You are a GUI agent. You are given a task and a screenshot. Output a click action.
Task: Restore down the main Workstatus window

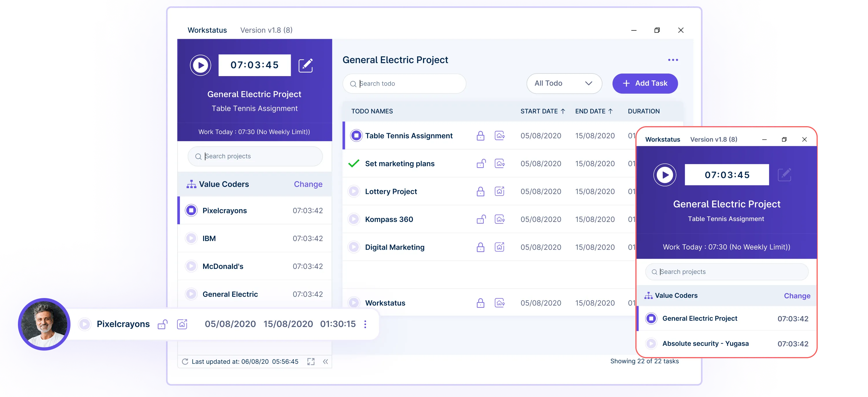(657, 30)
